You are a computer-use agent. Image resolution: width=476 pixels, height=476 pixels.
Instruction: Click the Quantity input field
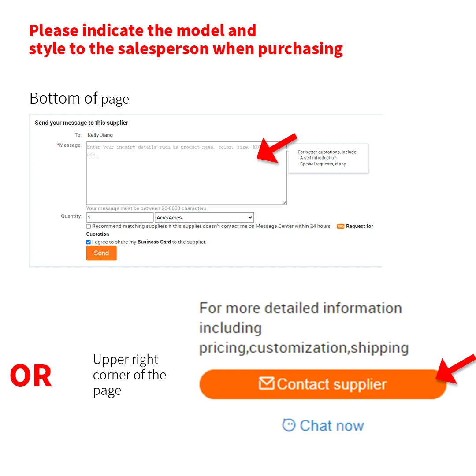120,217
